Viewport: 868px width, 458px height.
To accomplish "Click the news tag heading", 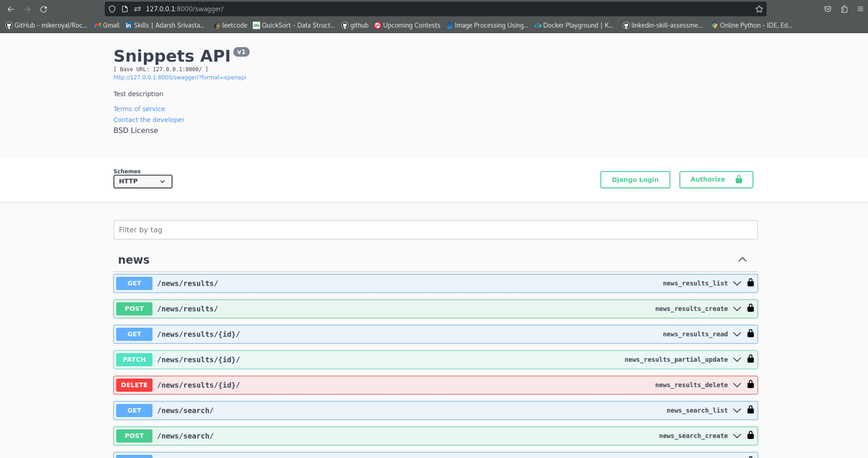I will coord(134,260).
